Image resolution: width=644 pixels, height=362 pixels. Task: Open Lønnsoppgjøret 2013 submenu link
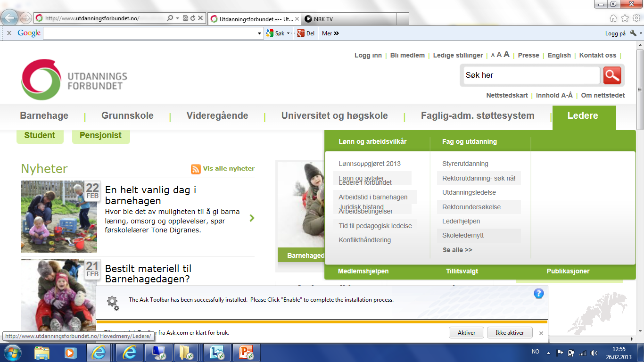point(370,164)
